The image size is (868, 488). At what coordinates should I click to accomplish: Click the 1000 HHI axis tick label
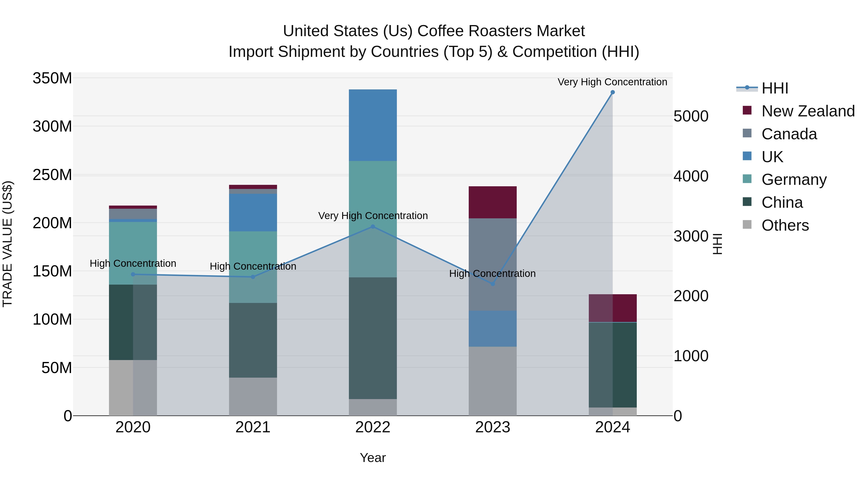pyautogui.click(x=691, y=356)
